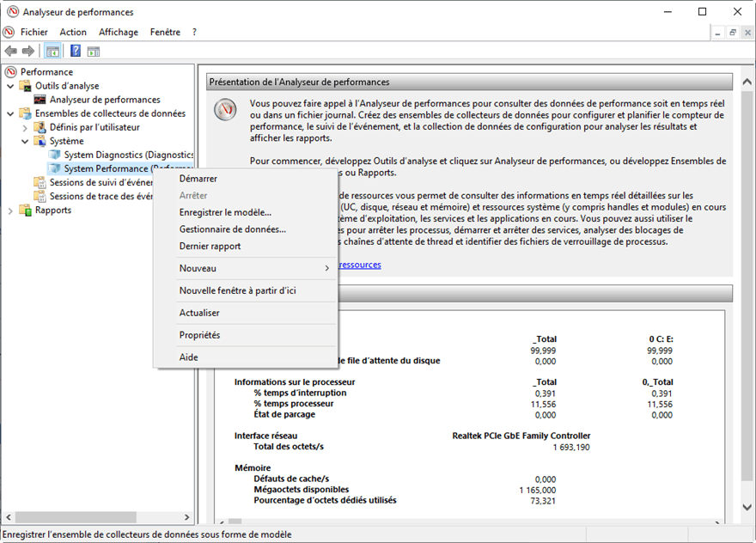Click the tree pane scroll left arrow
The image size is (756, 543).
coord(9,517)
